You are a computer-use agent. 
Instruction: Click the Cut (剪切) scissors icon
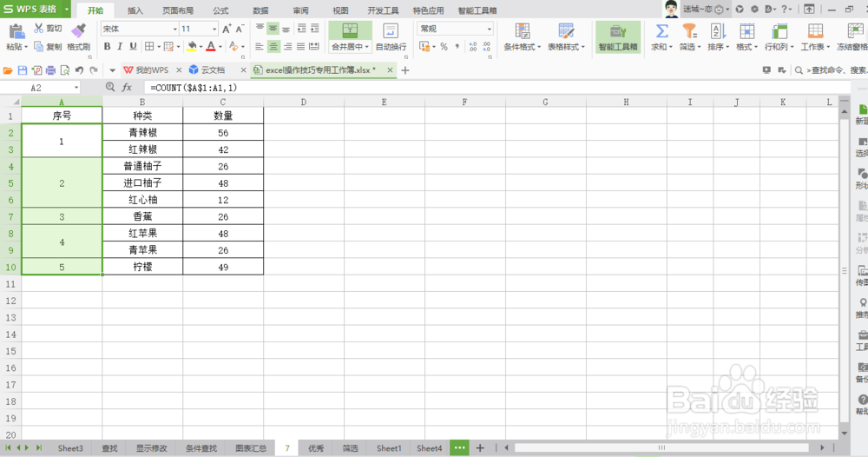39,29
